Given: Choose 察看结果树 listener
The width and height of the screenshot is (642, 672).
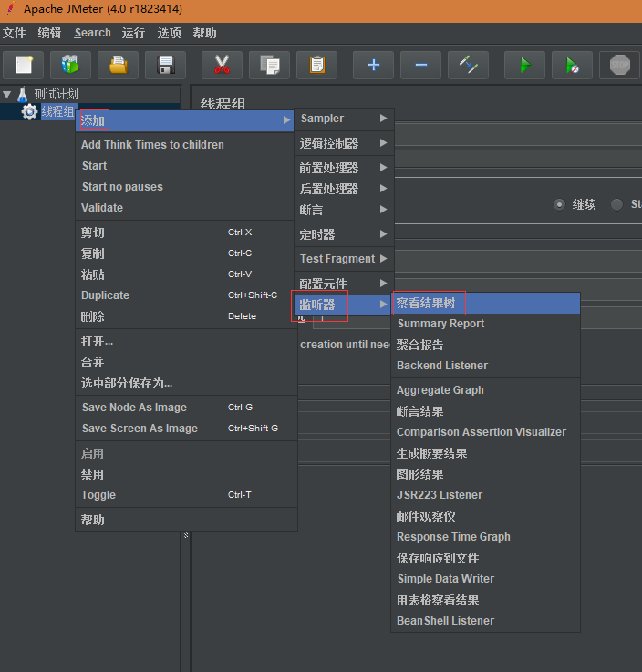Looking at the screenshot, I should (486, 303).
